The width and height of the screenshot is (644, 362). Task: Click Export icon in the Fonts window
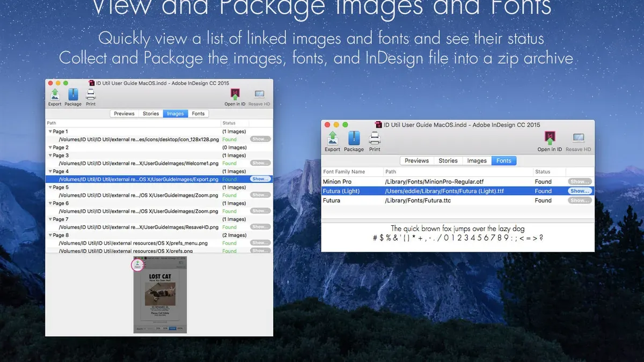(332, 142)
